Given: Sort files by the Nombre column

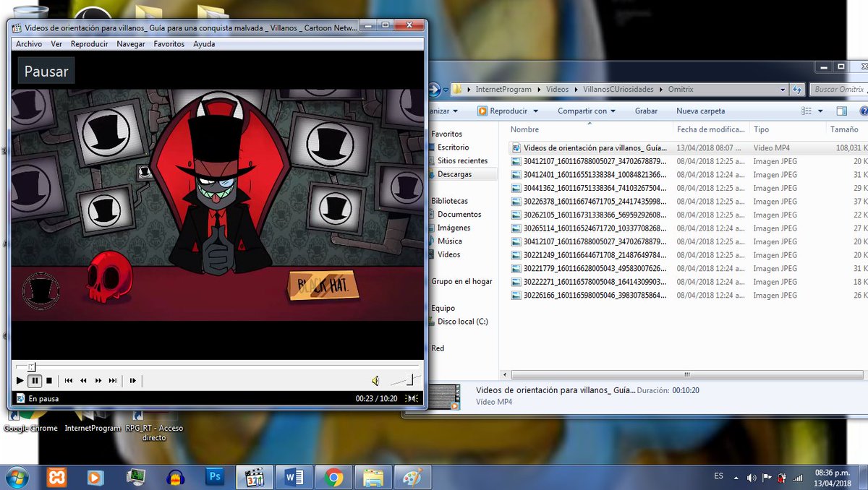Looking at the screenshot, I should (590, 129).
